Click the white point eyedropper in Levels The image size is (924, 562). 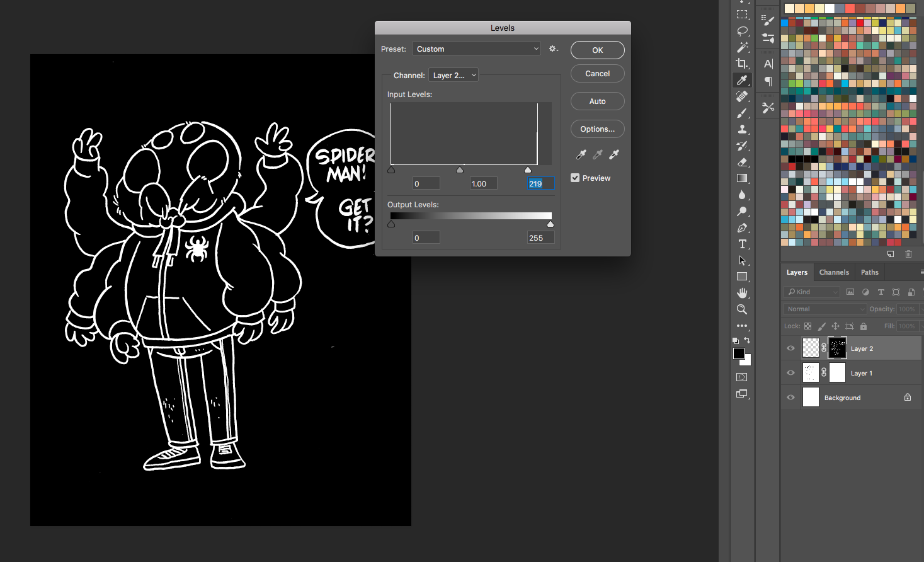(x=614, y=154)
